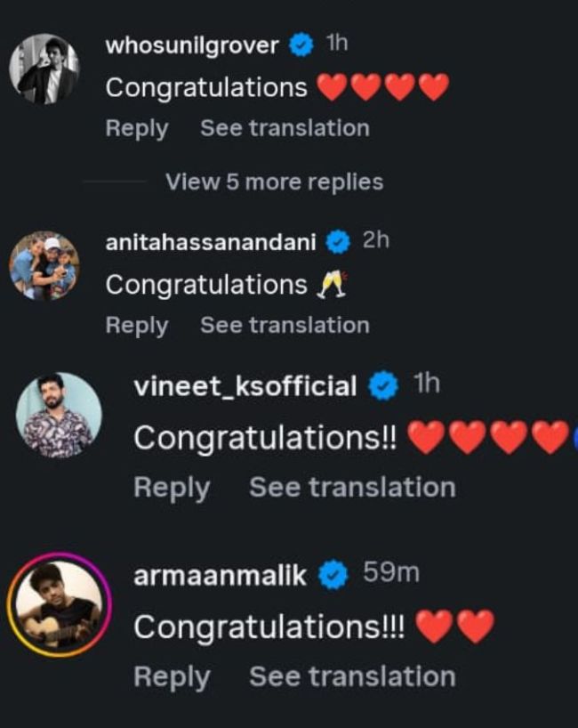
Task: Reply to anitahassanandani's comment
Action: tap(136, 325)
